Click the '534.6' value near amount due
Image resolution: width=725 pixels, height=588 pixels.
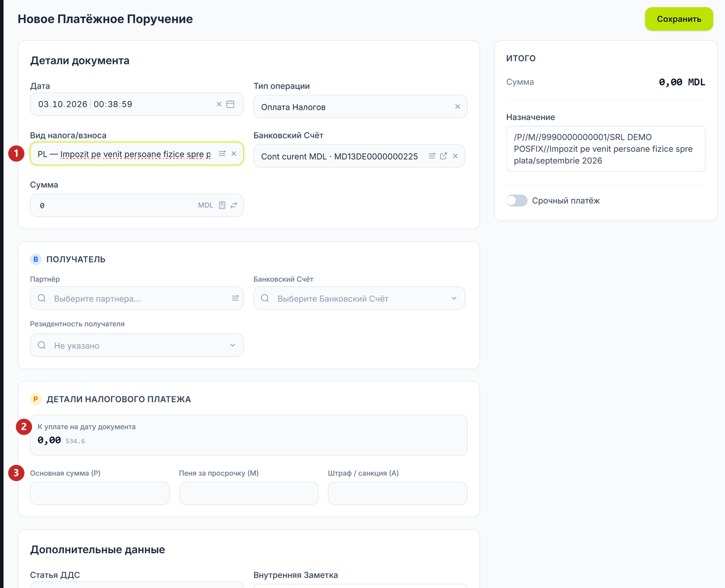click(75, 441)
